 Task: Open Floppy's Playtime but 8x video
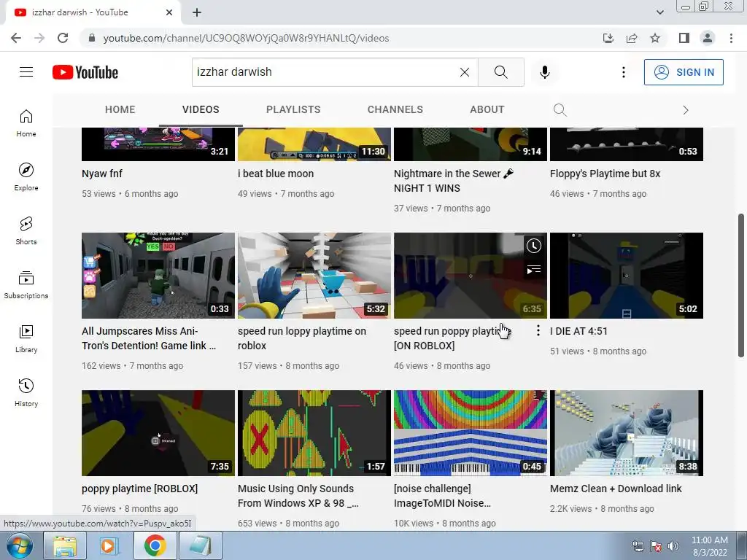605,174
